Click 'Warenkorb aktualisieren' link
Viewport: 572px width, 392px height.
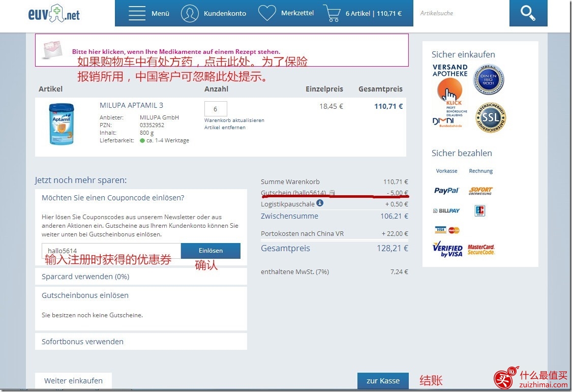(234, 120)
